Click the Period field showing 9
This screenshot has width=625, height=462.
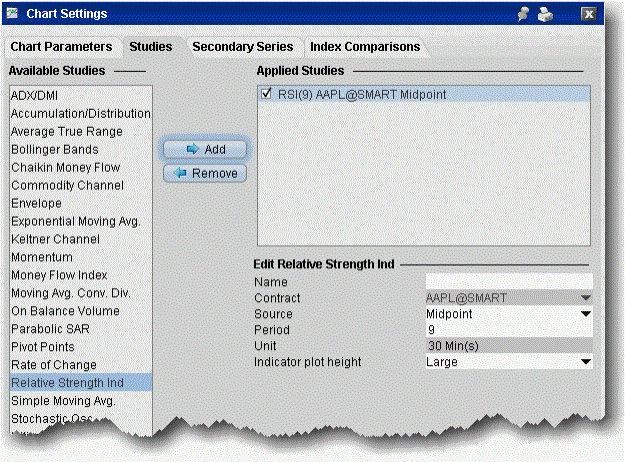tap(508, 330)
